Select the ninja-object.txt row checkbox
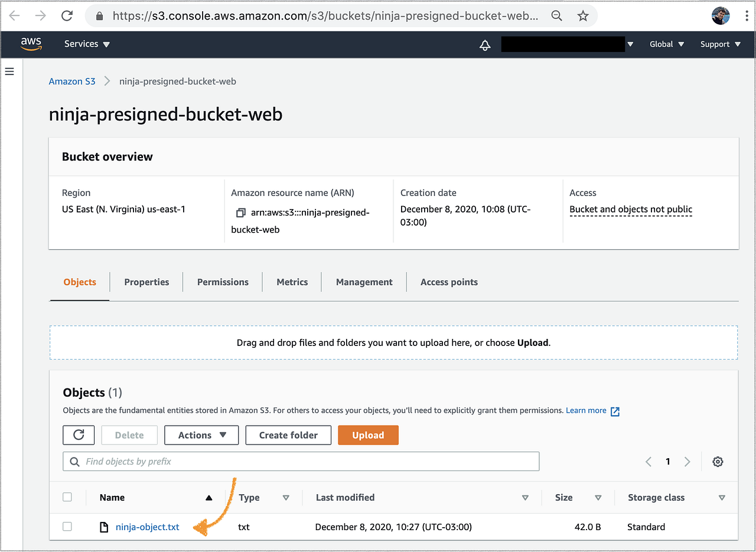 tap(67, 527)
